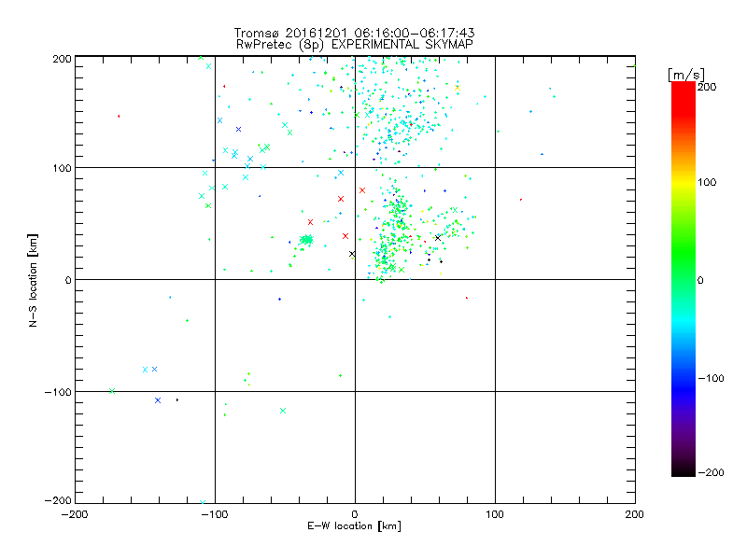
Task: Click the RwPretec EXPERIMENTAL SKYMAP subtitle
Action: pos(355,45)
